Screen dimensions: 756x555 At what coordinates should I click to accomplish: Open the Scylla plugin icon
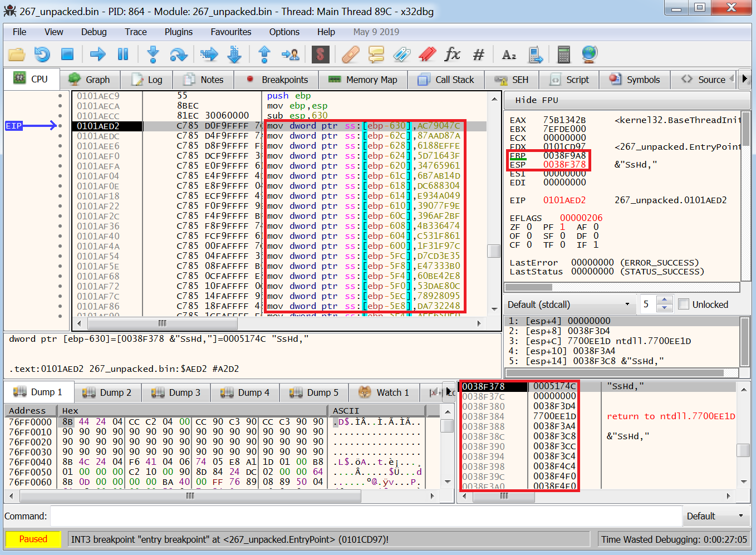tap(320, 55)
